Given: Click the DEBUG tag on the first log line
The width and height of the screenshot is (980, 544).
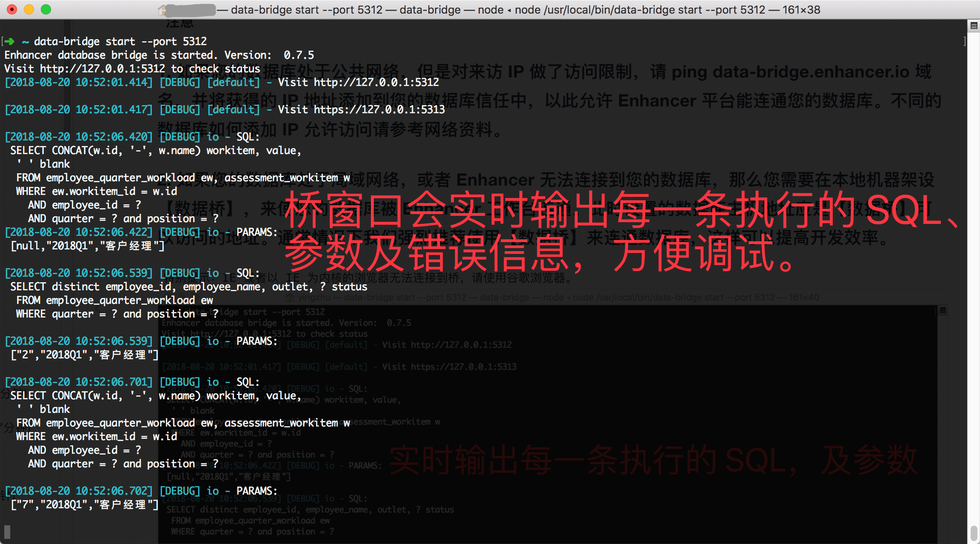Looking at the screenshot, I should (179, 82).
